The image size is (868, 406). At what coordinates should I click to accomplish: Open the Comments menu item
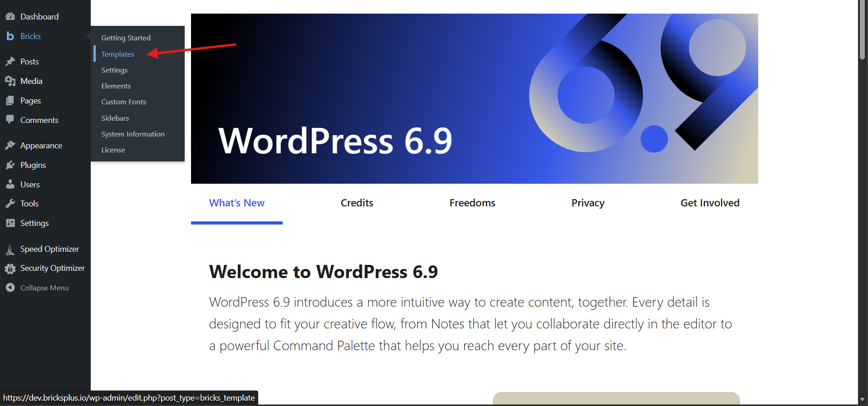tap(39, 120)
